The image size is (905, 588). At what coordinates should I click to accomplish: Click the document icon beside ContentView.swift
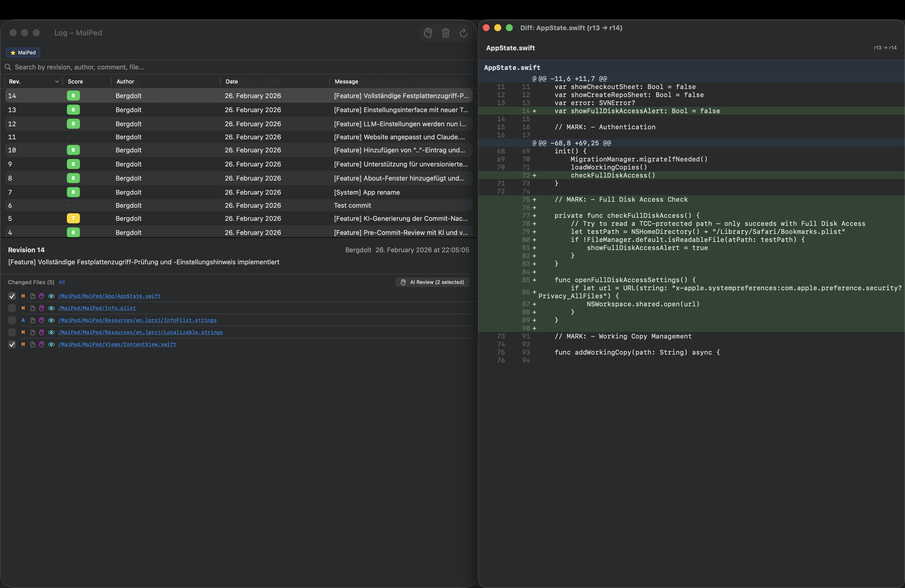pos(33,344)
